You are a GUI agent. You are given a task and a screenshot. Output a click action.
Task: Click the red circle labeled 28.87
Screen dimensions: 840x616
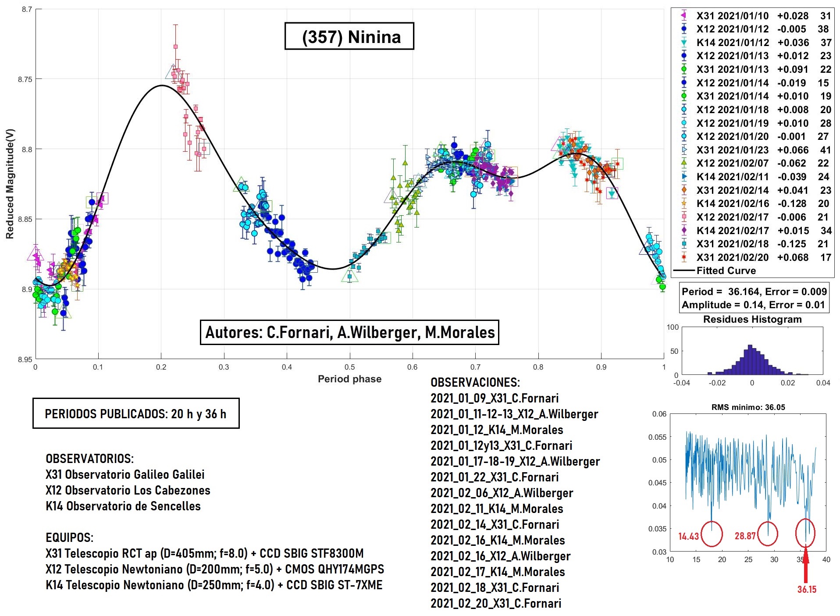(768, 534)
